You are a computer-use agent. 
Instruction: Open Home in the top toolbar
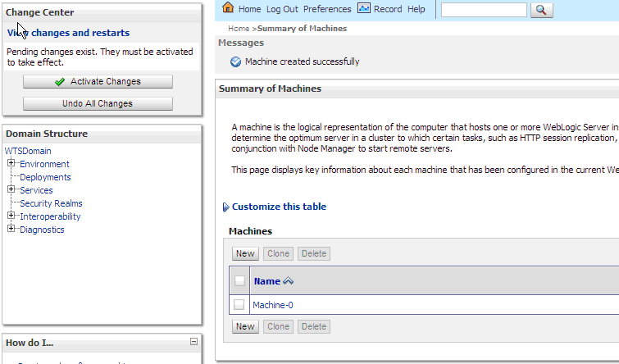(249, 9)
